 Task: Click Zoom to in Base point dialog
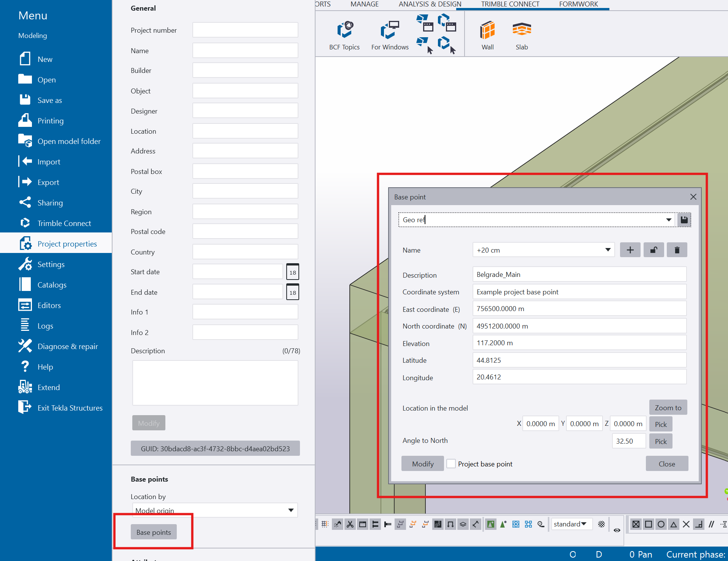668,408
